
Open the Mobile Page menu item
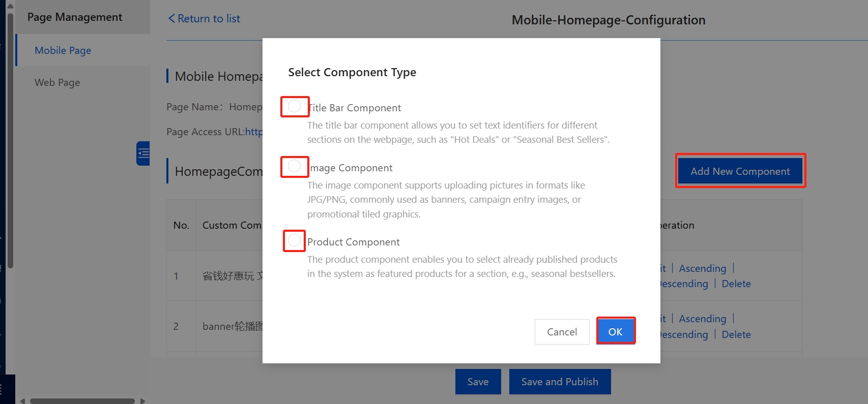click(x=63, y=50)
